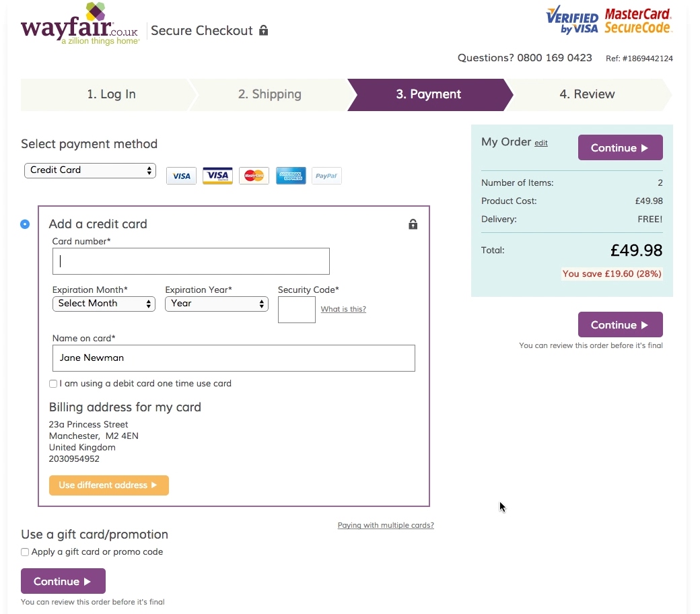Screen dimensions: 700x614
Task: Check Apply a gift card or promo code
Action: (24, 551)
